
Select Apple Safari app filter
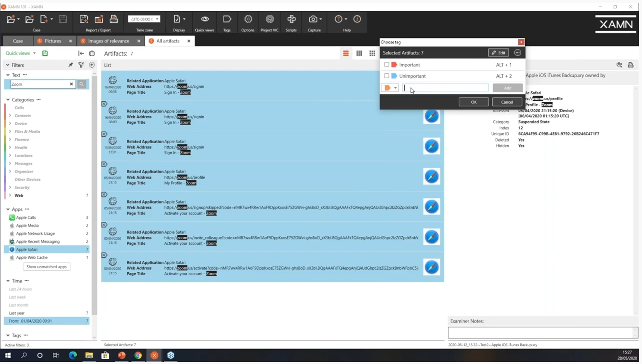click(x=27, y=249)
